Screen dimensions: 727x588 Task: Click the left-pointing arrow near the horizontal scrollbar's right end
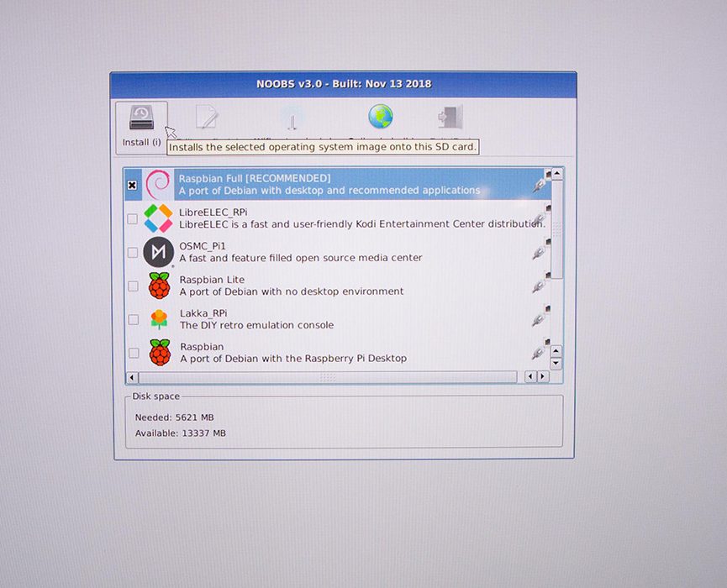click(x=530, y=376)
